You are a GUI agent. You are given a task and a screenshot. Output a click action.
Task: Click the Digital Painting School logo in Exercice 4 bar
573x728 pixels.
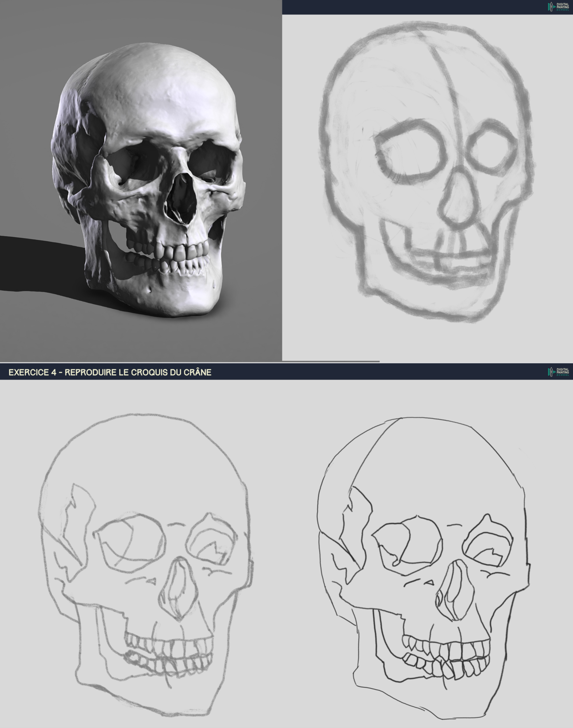coord(558,372)
